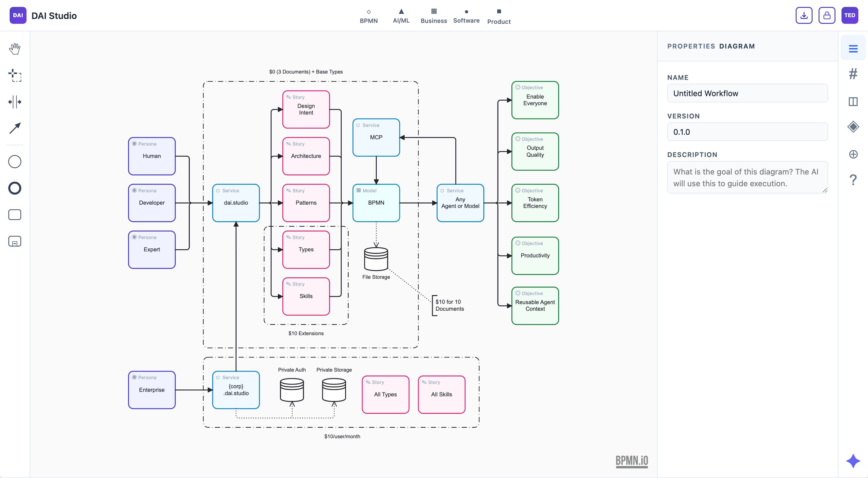Select the Architecture story node
Screen dimensions: 868x478
(306, 156)
